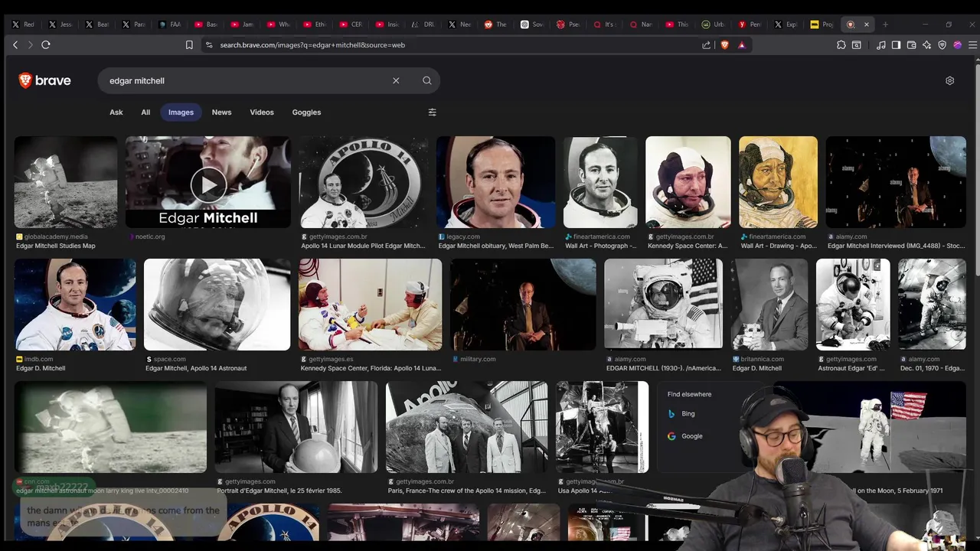Open Paris, France Apollo 14 crew image

pyautogui.click(x=466, y=427)
